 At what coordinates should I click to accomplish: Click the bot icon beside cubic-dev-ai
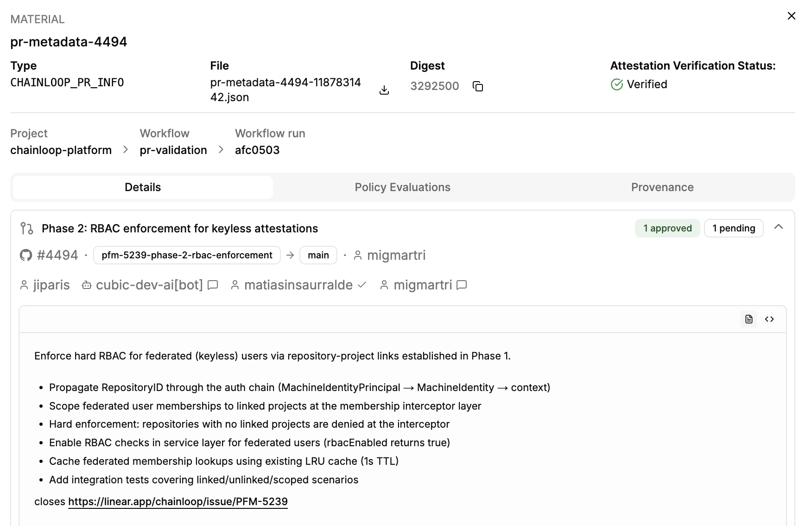pos(86,285)
